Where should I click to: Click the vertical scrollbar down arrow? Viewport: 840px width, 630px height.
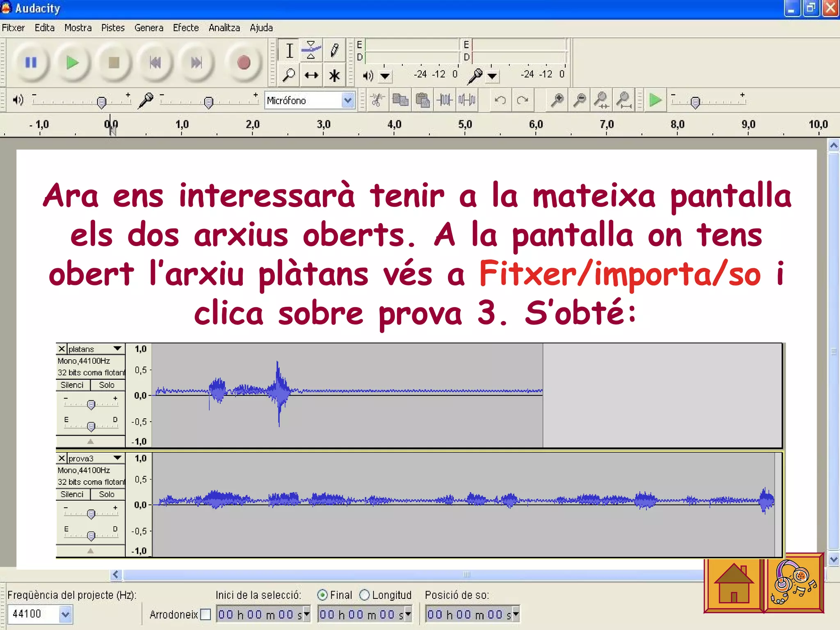[833, 559]
